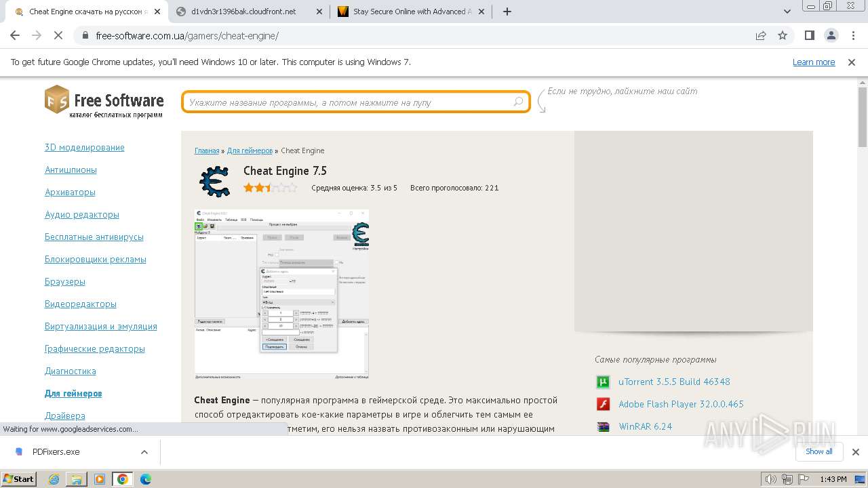Close the Cheat Engine tab

[x=157, y=12]
